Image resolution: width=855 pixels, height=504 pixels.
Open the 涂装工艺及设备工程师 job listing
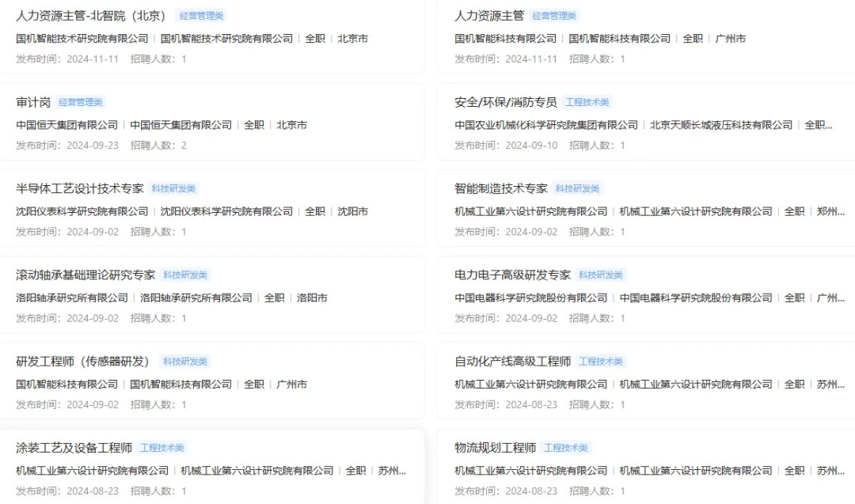click(74, 448)
